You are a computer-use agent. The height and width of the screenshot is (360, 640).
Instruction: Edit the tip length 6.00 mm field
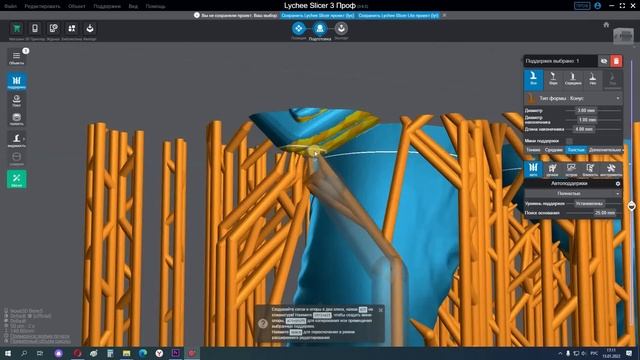pos(584,129)
